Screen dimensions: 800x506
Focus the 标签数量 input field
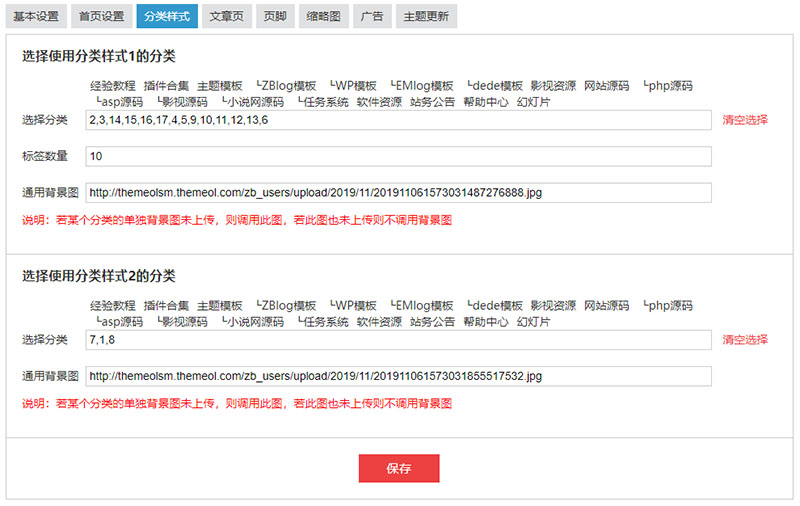pos(398,157)
